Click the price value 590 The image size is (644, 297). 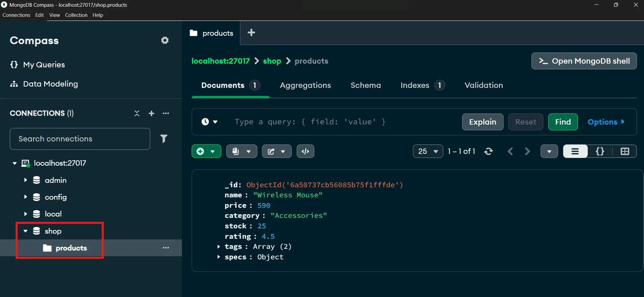(264, 205)
